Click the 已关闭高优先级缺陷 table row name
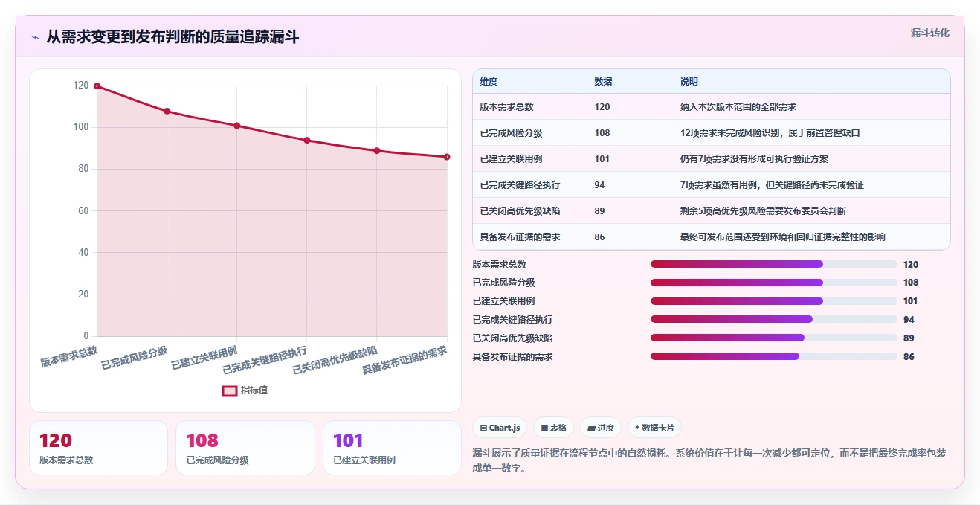Viewport: 980px width, 505px height. point(520,211)
